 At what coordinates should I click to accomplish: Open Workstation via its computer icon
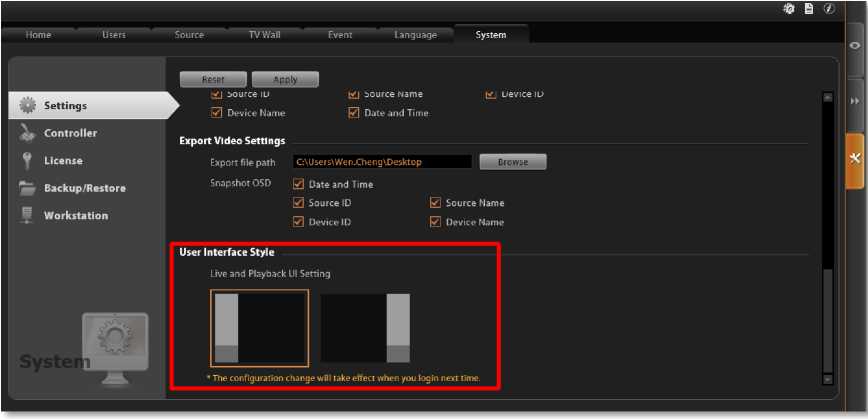27,215
